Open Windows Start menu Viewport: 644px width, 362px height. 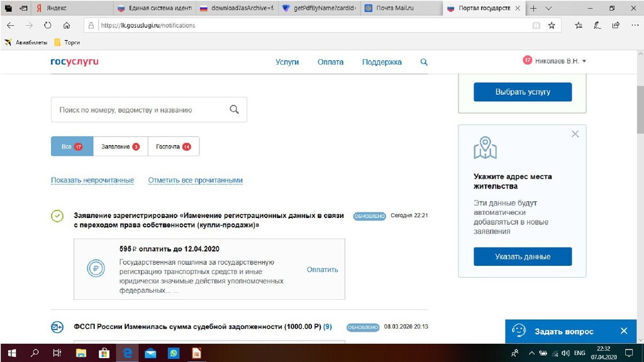click(x=12, y=353)
